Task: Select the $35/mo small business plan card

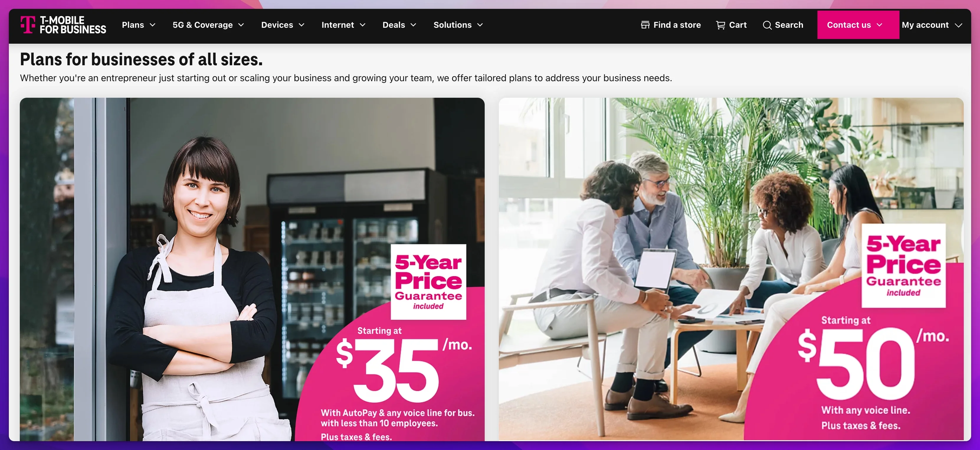Action: pyautogui.click(x=252, y=269)
